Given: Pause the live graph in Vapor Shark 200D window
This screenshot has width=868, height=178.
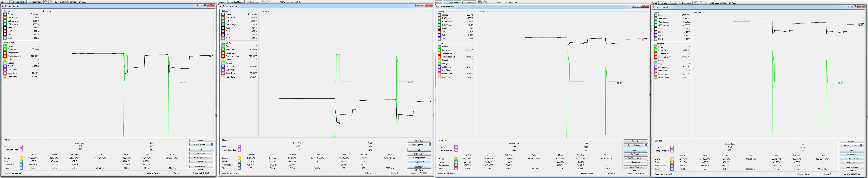Looking at the screenshot, I should tap(862, 146).
